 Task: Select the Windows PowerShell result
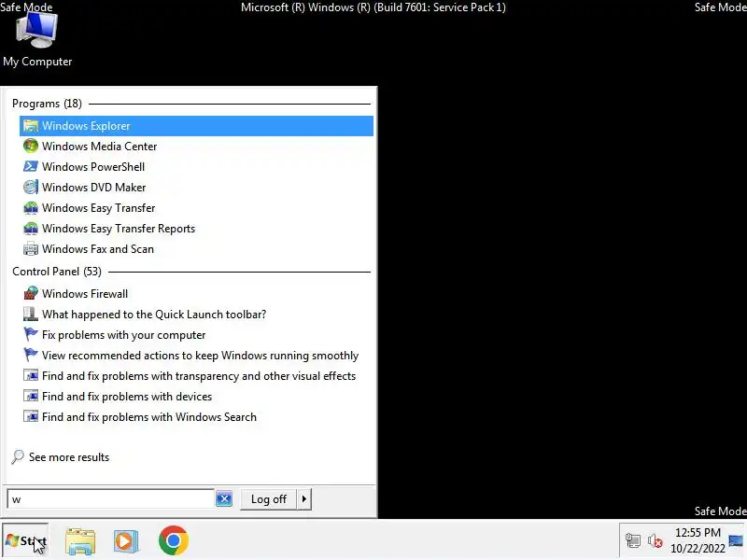[196, 167]
